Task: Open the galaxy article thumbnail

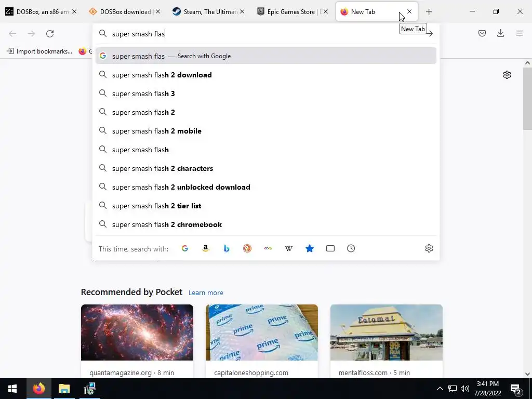Action: click(137, 332)
